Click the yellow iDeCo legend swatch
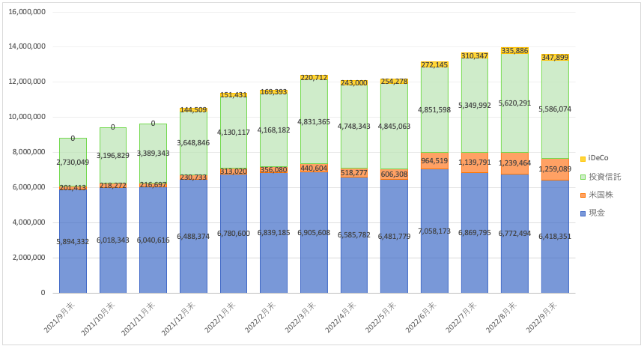Image resolution: width=644 pixels, height=349 pixels. [x=583, y=159]
